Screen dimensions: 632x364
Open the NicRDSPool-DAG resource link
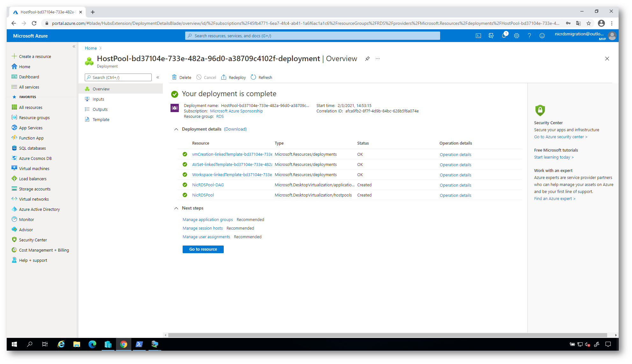point(208,185)
